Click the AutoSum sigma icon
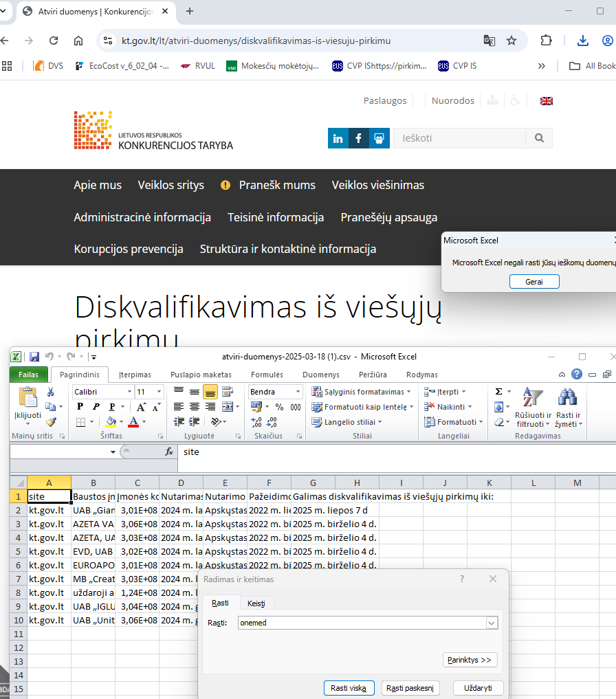The height and width of the screenshot is (699, 616). tap(498, 391)
